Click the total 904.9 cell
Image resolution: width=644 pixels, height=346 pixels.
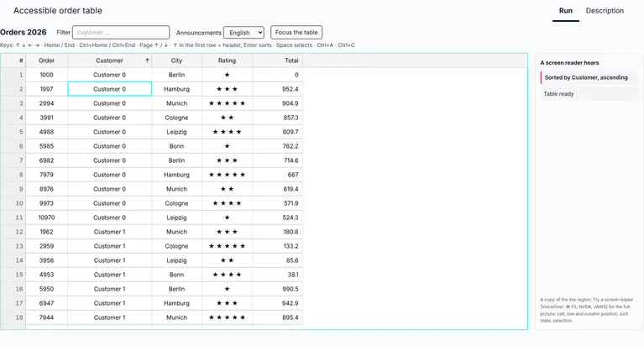[277, 103]
